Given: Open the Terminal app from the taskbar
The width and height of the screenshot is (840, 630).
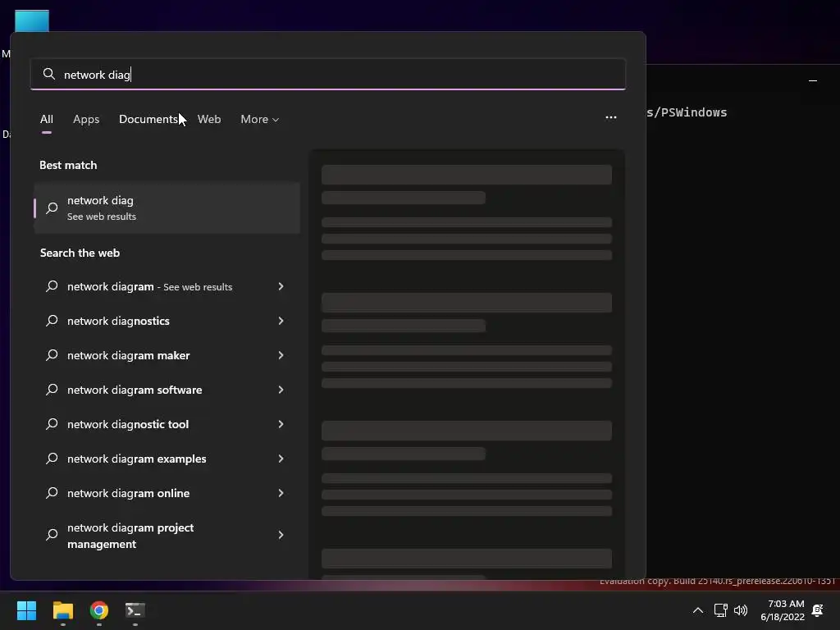Looking at the screenshot, I should click(135, 610).
